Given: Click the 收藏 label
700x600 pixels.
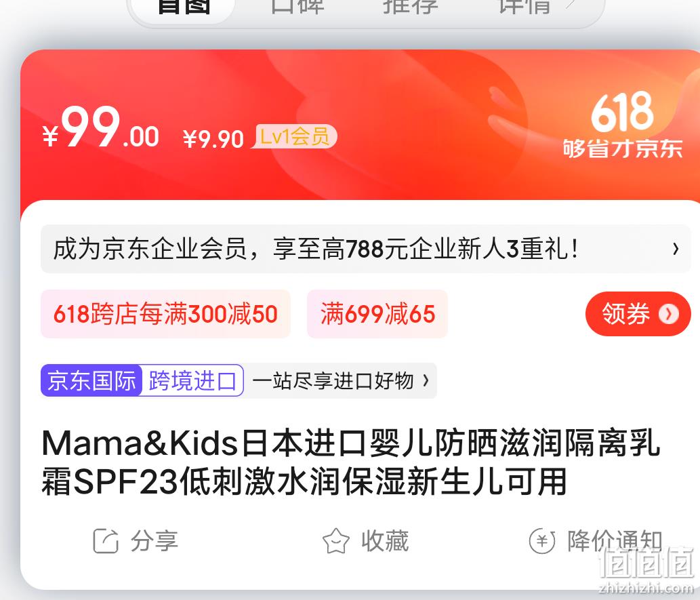Looking at the screenshot, I should (385, 541).
